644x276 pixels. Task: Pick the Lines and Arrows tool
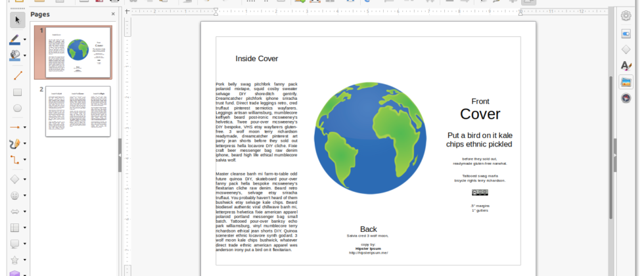click(15, 126)
